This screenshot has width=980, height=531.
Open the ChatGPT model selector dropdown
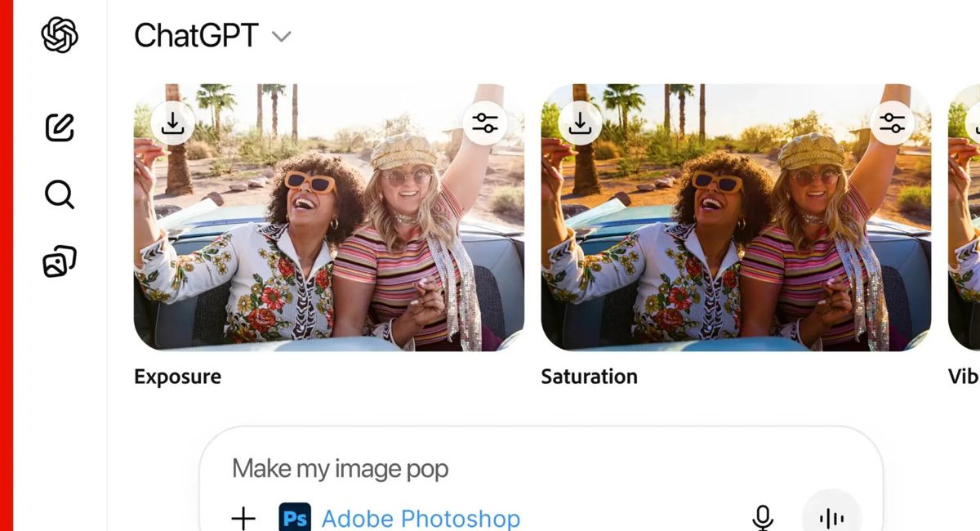[x=282, y=37]
